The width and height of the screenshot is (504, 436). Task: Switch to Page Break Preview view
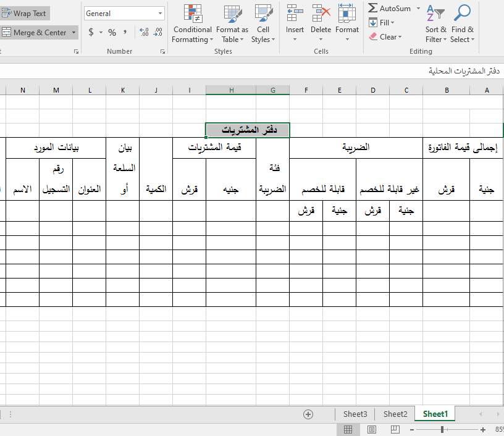[x=395, y=429]
